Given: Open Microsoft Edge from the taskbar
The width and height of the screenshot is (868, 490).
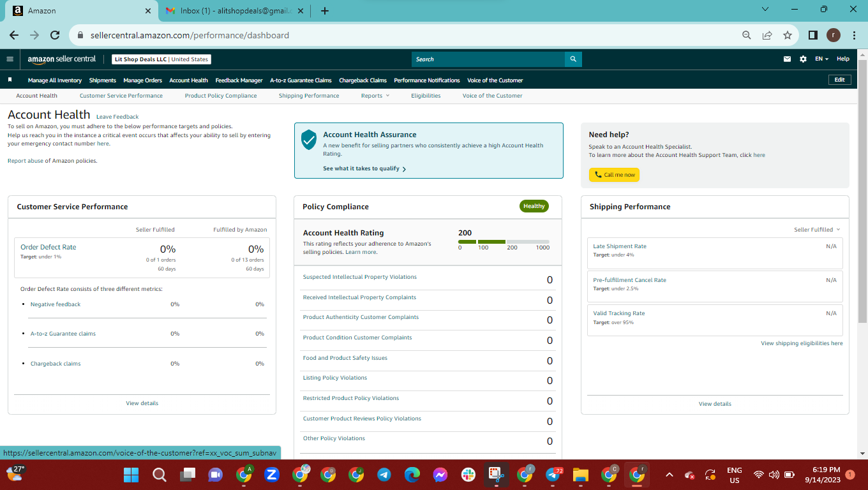Looking at the screenshot, I should [x=412, y=475].
